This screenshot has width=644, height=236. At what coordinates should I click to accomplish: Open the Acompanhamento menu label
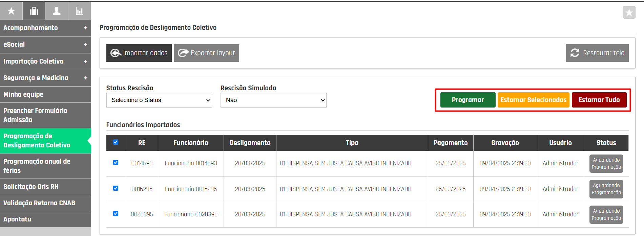click(30, 28)
